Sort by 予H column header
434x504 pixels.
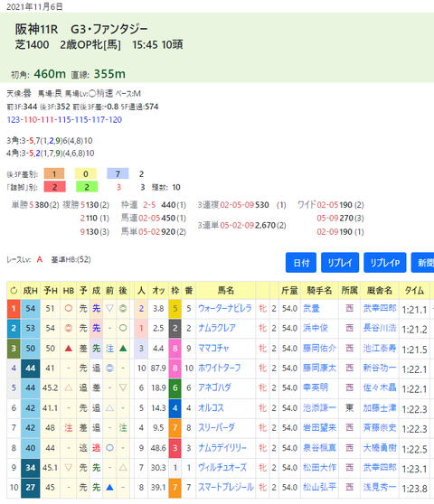pos(51,291)
